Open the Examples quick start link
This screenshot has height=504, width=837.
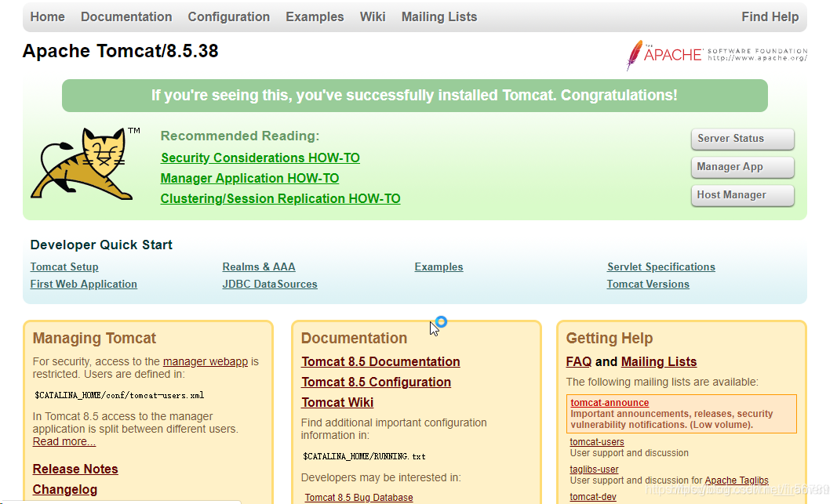pos(439,267)
